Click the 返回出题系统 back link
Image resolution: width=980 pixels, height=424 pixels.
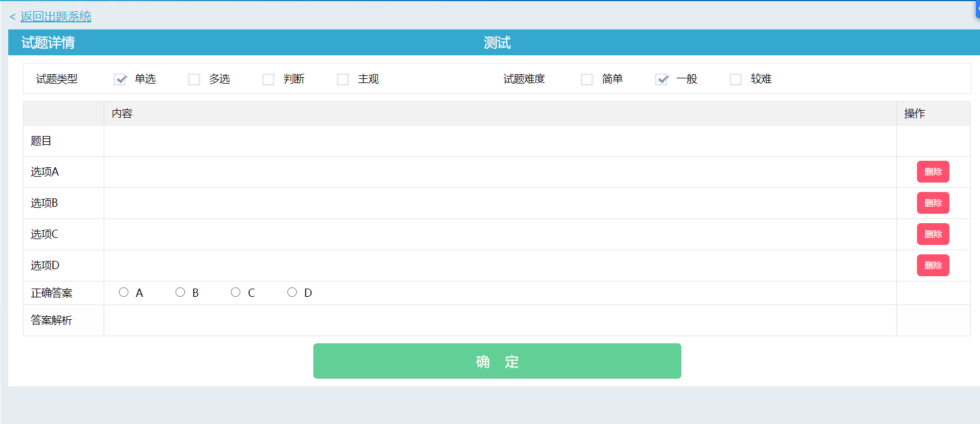55,16
